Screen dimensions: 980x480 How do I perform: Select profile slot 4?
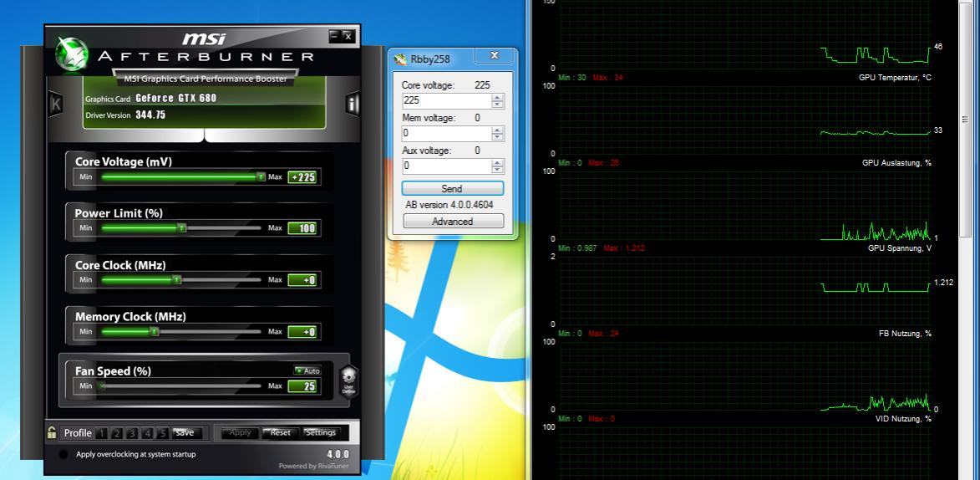click(x=148, y=433)
